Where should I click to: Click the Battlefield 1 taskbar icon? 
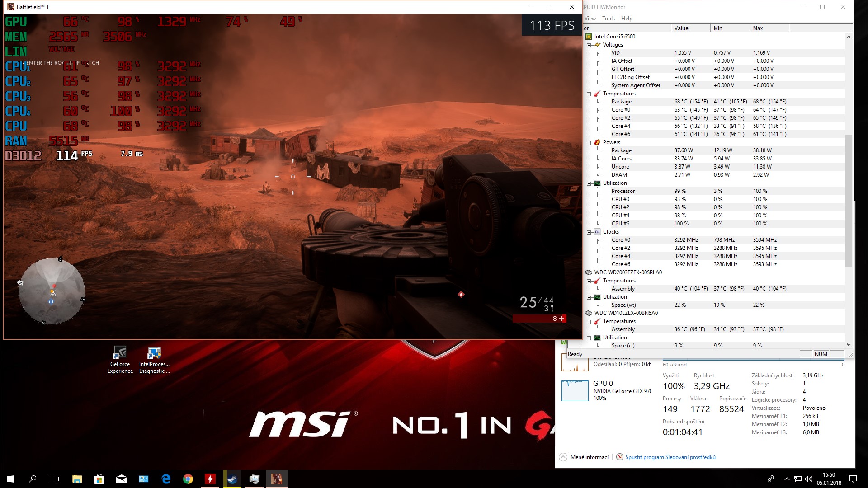(x=276, y=479)
